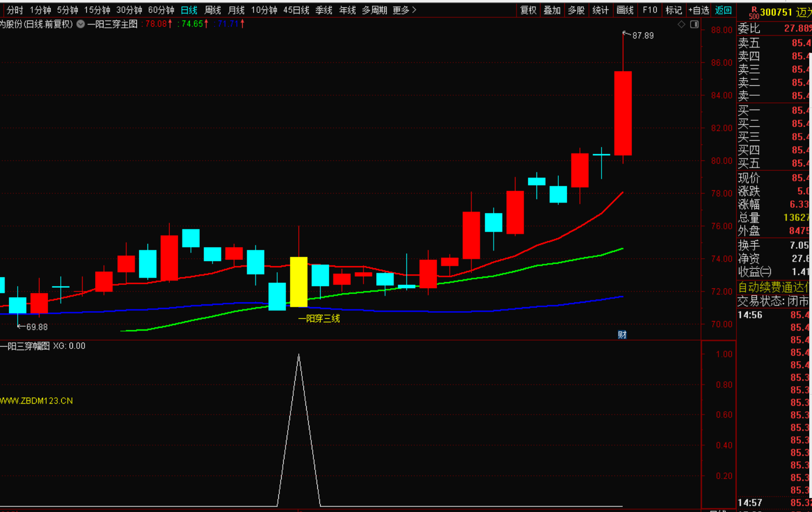The height and width of the screenshot is (512, 812).
Task: Click the 返回 back button
Action: [x=723, y=10]
